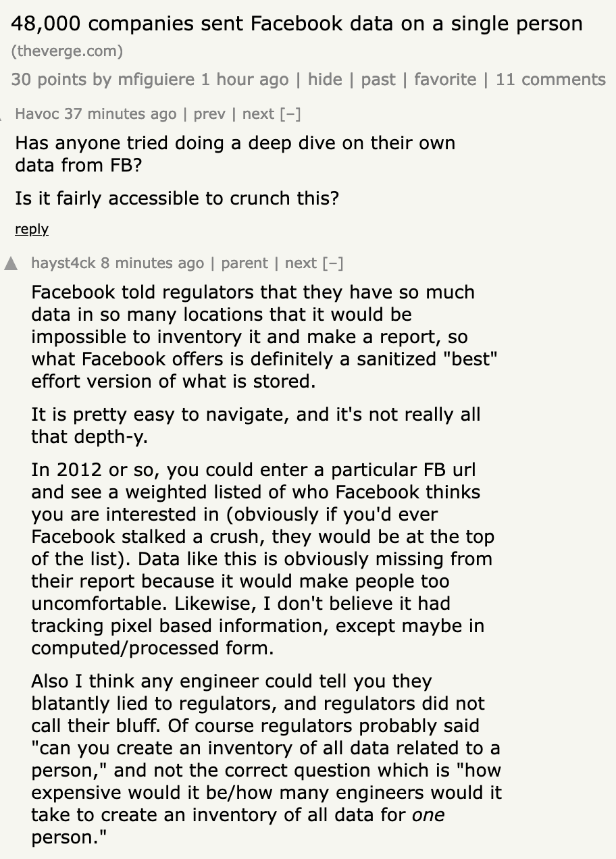616x859 pixels.
Task: Favorite this story
Action: (x=445, y=79)
